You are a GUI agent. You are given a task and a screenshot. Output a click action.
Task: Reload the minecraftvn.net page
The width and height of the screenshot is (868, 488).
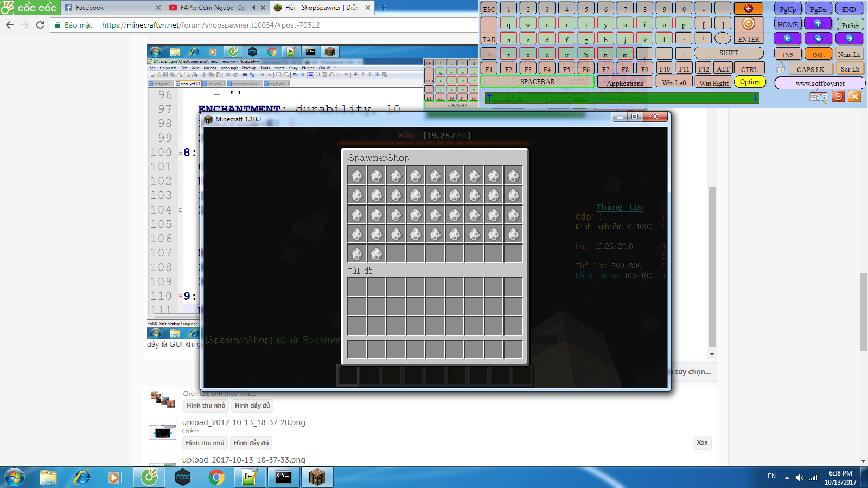[40, 25]
